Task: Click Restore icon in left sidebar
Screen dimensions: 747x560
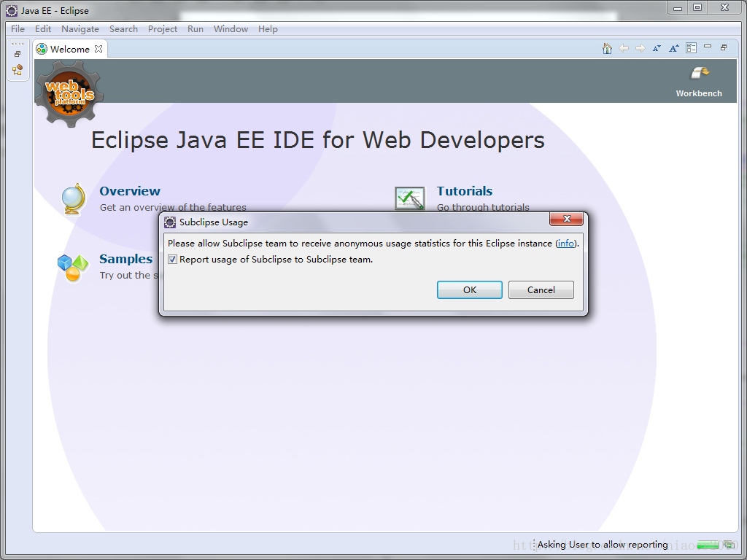Action: click(x=18, y=54)
